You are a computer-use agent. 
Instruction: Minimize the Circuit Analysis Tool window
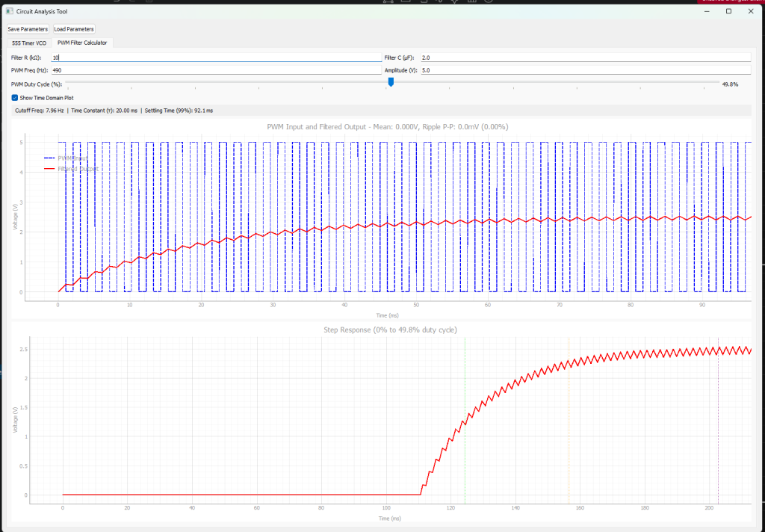tap(706, 11)
